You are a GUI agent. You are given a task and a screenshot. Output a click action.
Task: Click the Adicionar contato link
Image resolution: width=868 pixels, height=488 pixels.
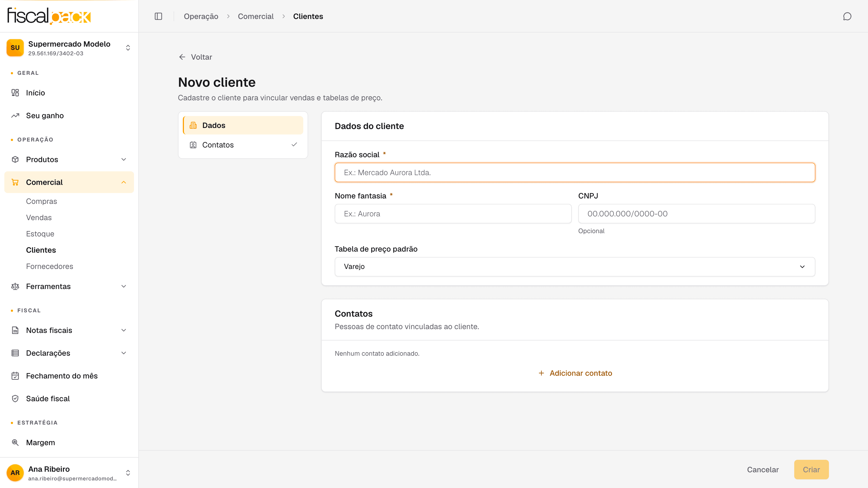tap(575, 373)
